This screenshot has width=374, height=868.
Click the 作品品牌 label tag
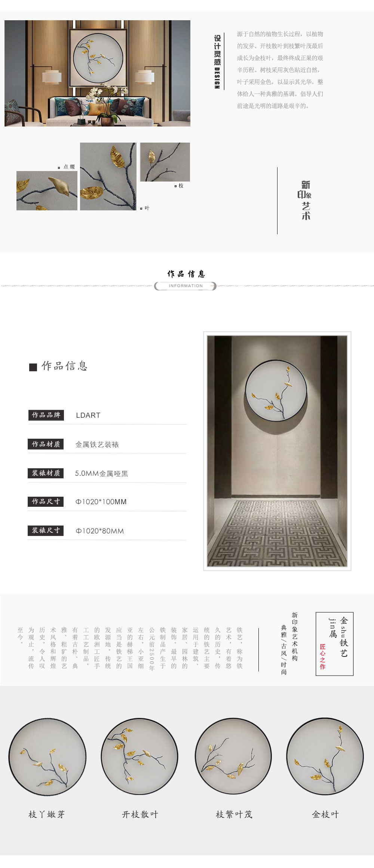(x=46, y=415)
